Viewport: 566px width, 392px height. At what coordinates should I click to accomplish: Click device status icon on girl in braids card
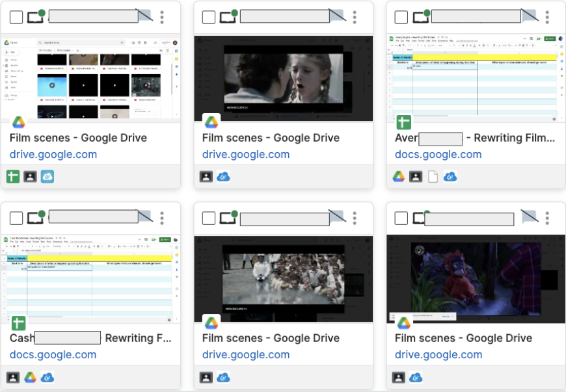(228, 16)
